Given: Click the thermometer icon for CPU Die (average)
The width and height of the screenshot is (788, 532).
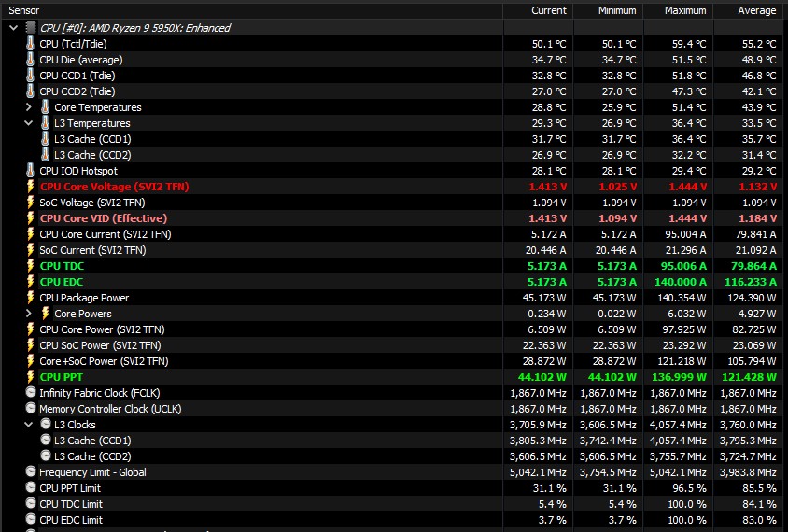Looking at the screenshot, I should [30, 60].
